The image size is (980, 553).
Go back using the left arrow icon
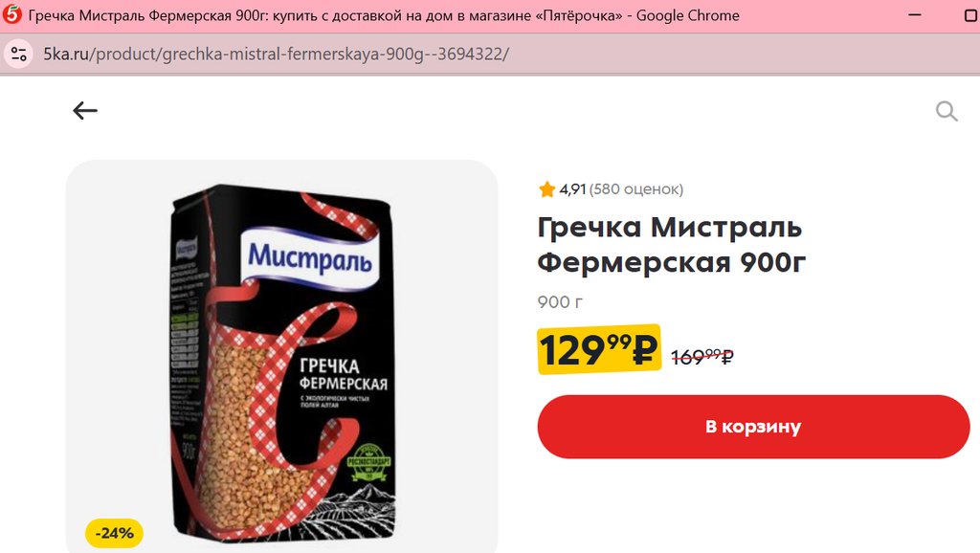85,111
